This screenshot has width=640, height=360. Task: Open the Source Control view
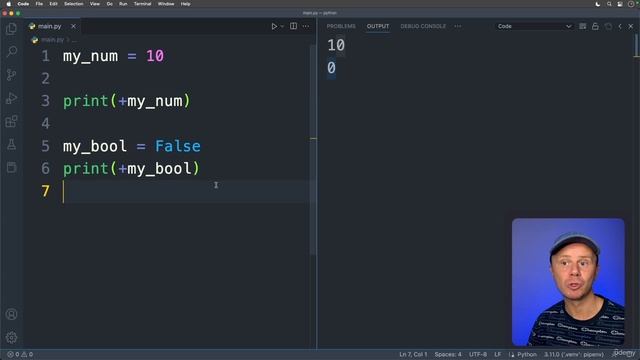[x=11, y=75]
